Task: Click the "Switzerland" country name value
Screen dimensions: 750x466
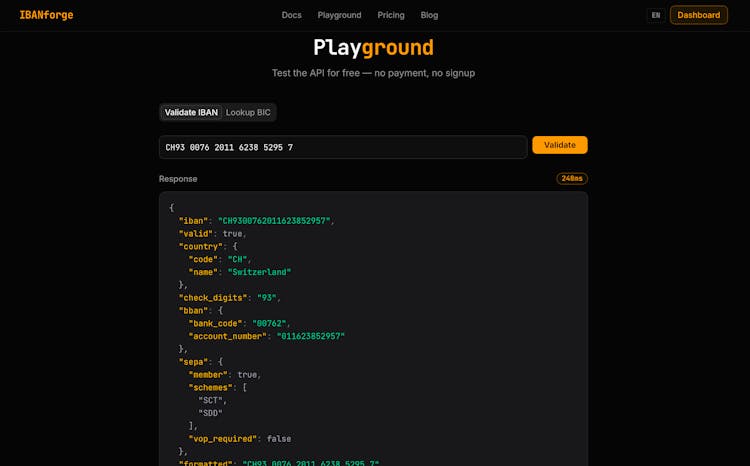Action: click(259, 272)
